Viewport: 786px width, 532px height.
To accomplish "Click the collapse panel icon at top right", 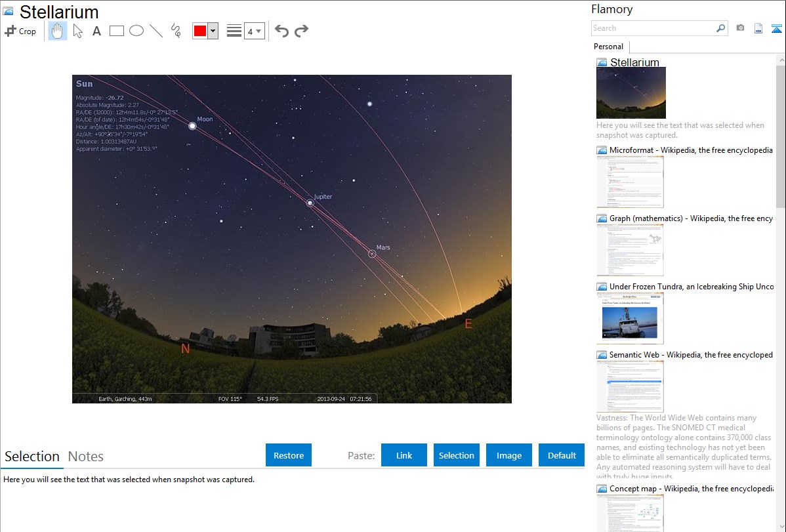I will click(x=776, y=28).
